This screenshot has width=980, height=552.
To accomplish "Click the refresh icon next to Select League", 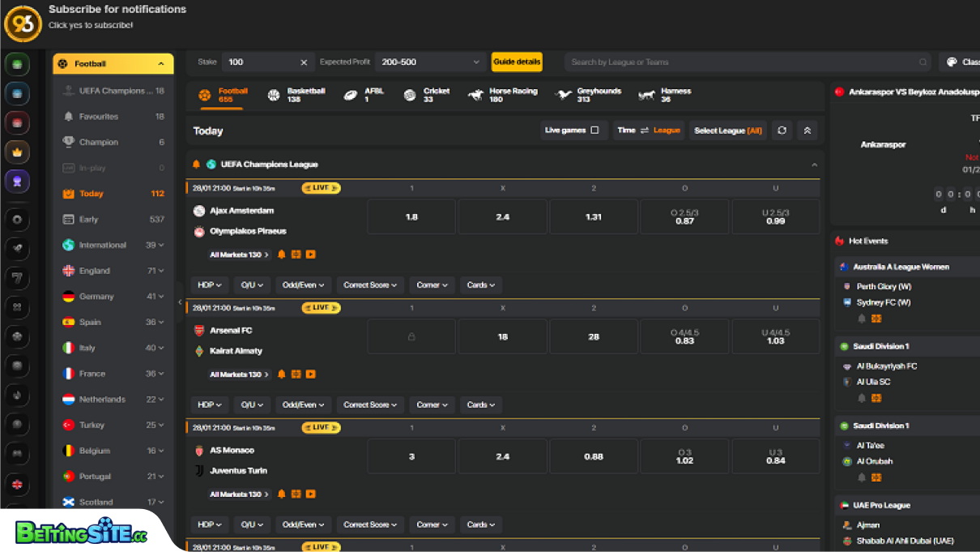I will (782, 131).
